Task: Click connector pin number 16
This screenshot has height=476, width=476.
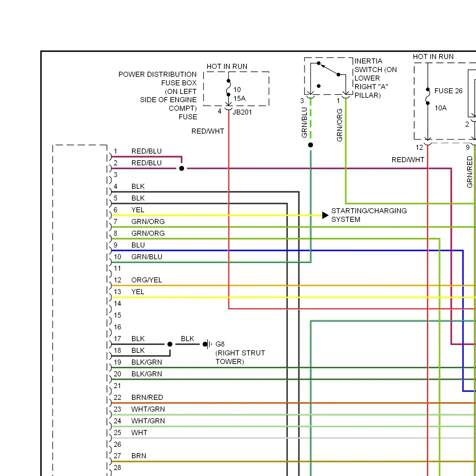Action: 117,327
